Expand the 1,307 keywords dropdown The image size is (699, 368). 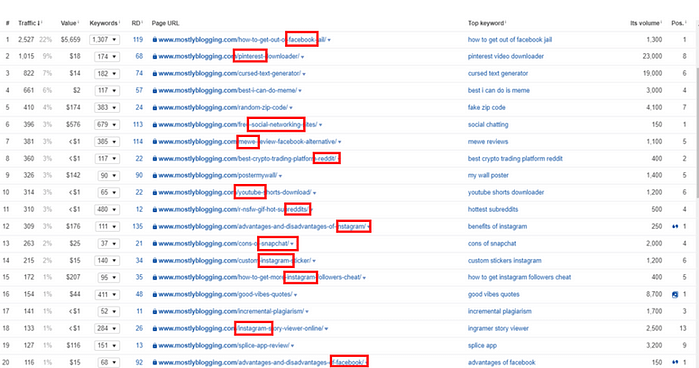104,40
